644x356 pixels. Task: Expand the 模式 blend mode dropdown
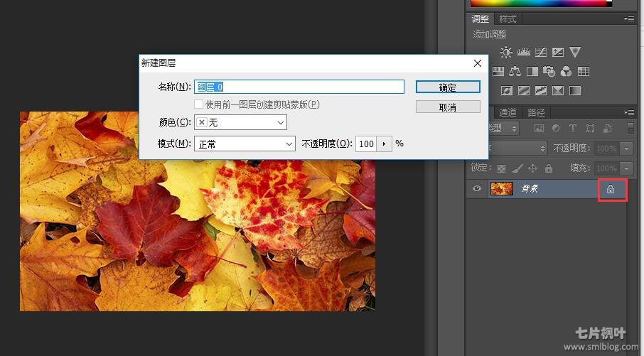(x=245, y=144)
